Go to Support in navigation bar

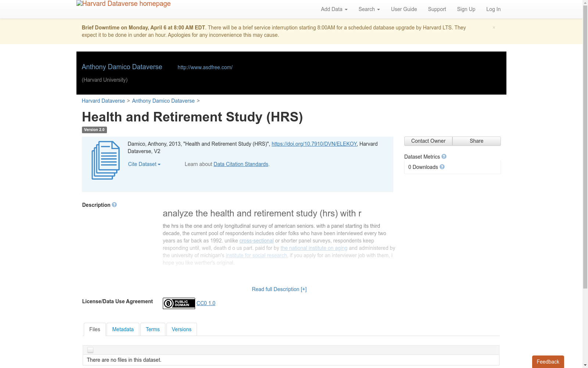click(437, 9)
